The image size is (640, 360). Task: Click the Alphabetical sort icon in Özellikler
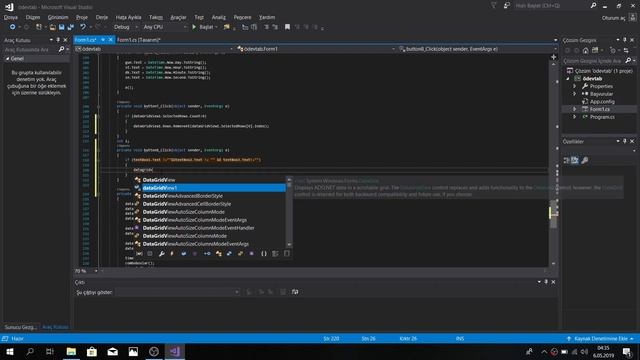(x=575, y=160)
